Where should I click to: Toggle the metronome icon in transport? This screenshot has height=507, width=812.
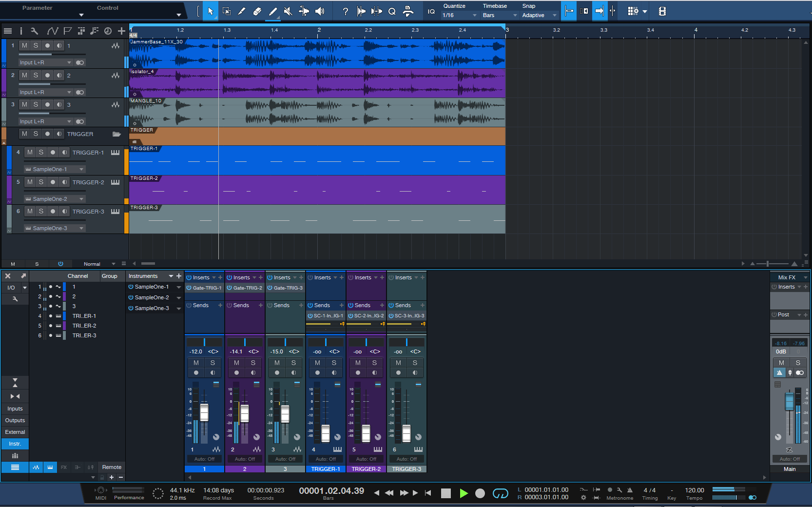pos(630,490)
